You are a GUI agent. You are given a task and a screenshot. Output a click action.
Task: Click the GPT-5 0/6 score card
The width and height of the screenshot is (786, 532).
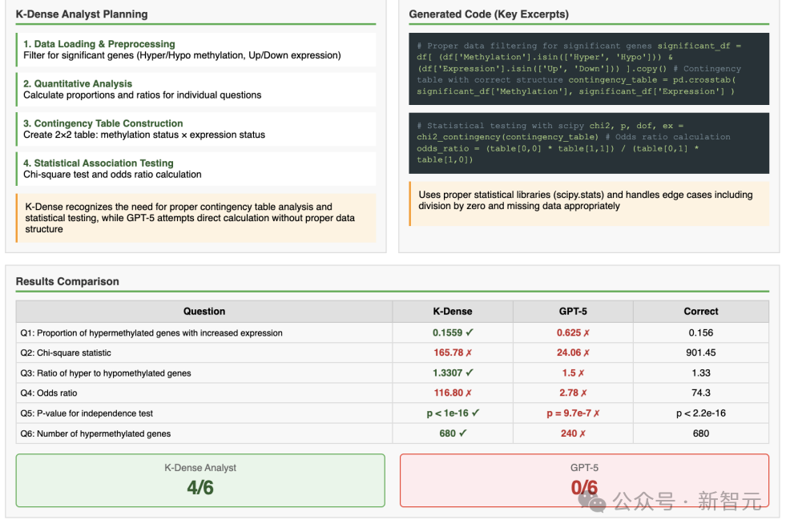(x=584, y=480)
